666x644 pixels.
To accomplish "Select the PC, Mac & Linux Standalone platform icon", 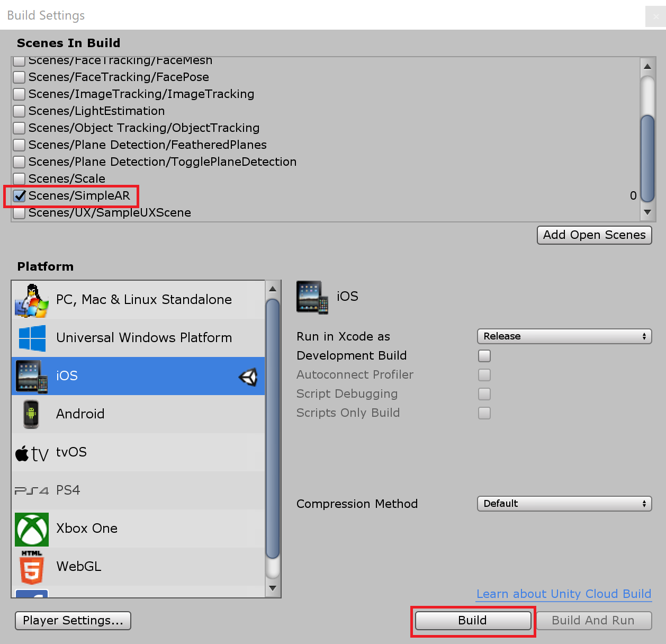I will pyautogui.click(x=31, y=300).
